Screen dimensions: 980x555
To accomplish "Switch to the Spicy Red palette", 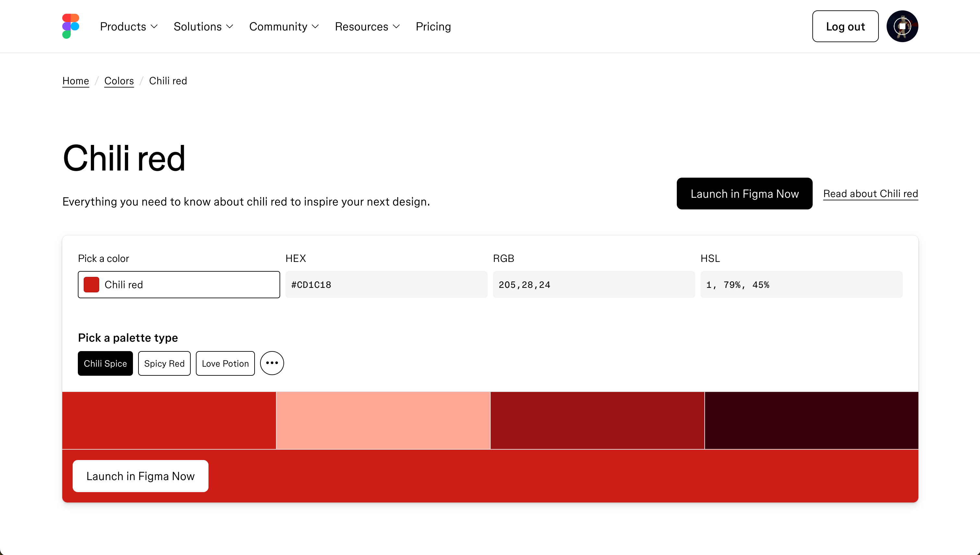I will (x=164, y=364).
